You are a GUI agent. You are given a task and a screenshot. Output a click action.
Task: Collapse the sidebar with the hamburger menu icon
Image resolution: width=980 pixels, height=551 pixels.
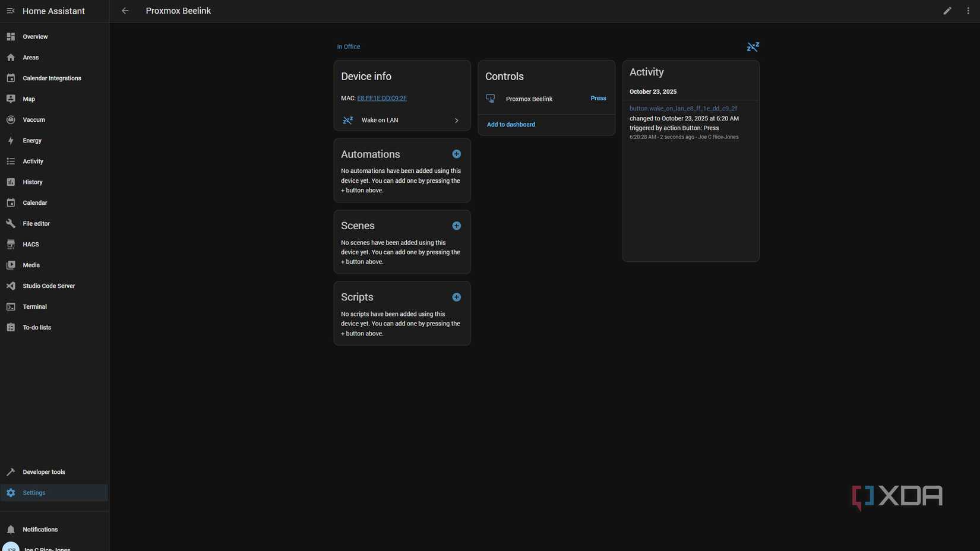coord(11,11)
